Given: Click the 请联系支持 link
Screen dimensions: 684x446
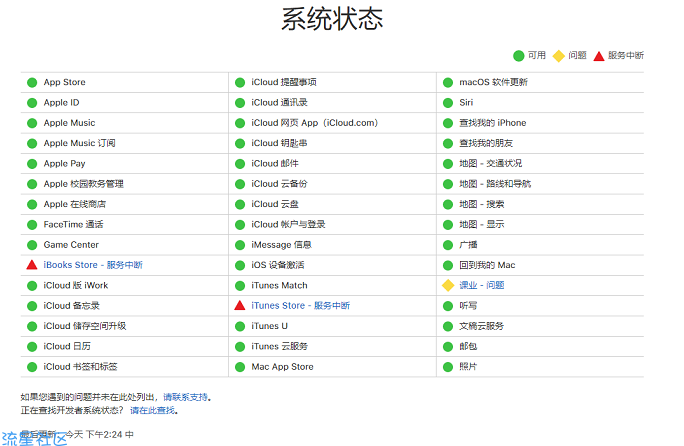Looking at the screenshot, I should pyautogui.click(x=185, y=397).
